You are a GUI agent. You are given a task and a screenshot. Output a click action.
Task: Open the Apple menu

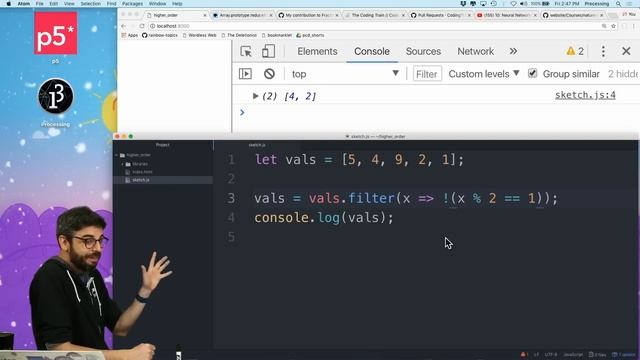[8, 4]
